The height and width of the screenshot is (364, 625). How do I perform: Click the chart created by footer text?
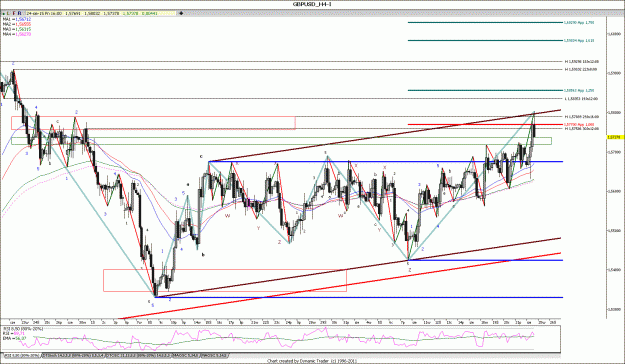pyautogui.click(x=312, y=361)
